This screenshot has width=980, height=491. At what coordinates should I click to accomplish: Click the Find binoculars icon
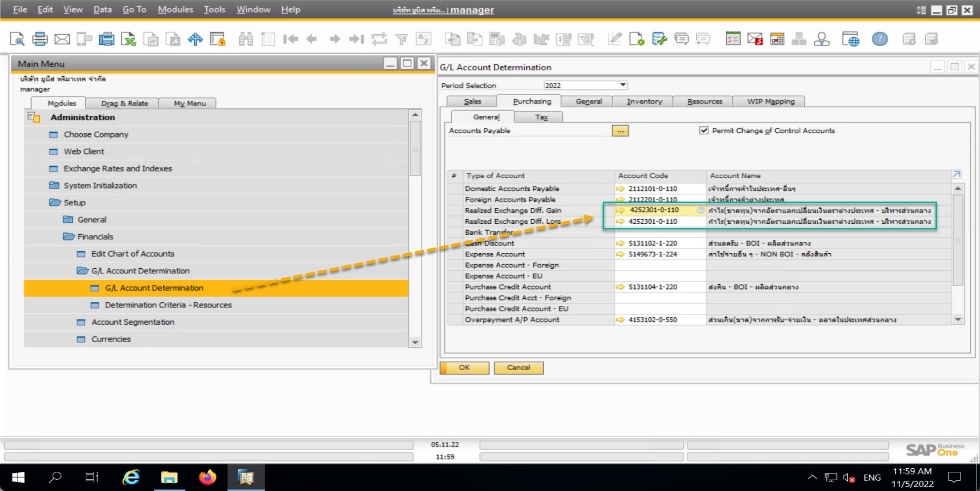click(x=246, y=39)
